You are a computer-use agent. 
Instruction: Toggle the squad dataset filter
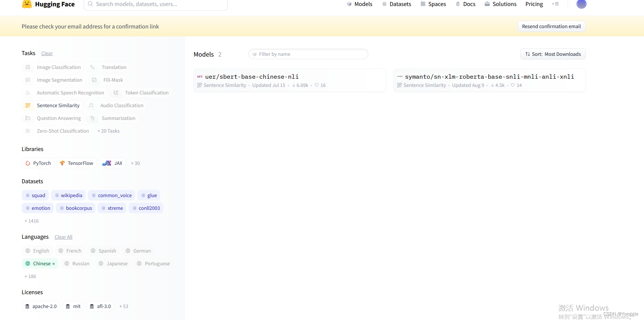(x=35, y=196)
